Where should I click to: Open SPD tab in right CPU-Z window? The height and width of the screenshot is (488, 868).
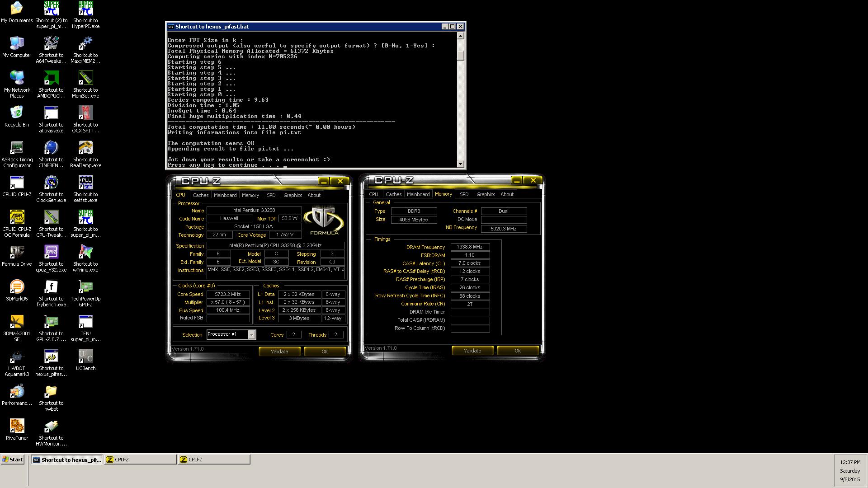tap(464, 194)
